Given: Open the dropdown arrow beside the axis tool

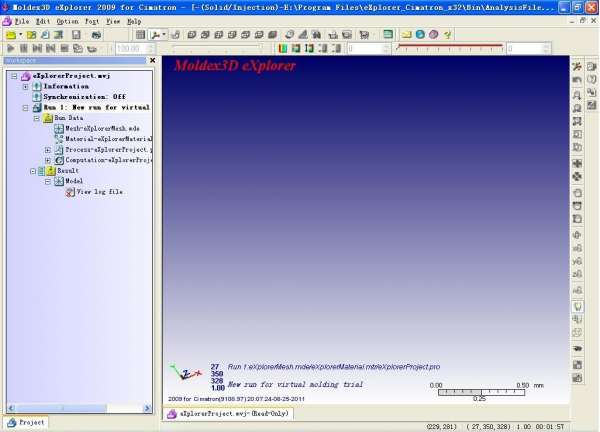Looking at the screenshot, I should tap(164, 35).
